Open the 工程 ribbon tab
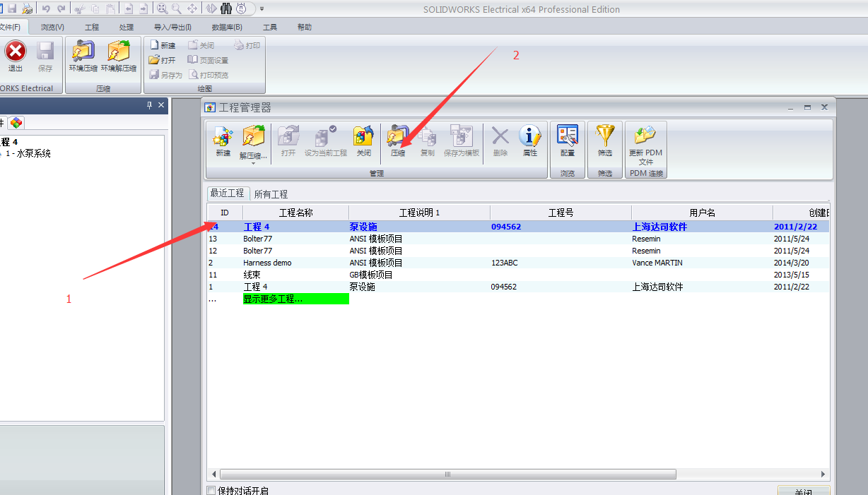Screen dimensions: 868x495 (92, 27)
